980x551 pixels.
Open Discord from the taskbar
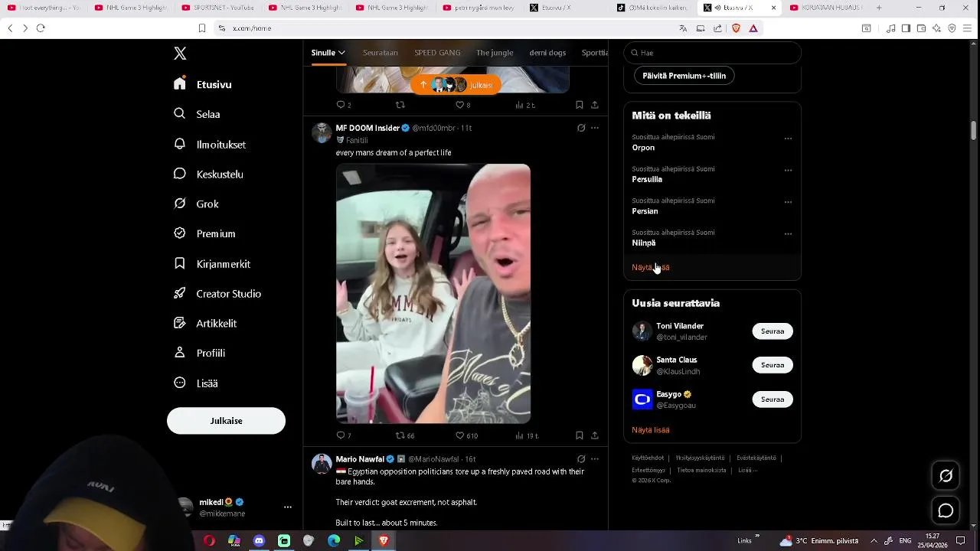(x=259, y=541)
